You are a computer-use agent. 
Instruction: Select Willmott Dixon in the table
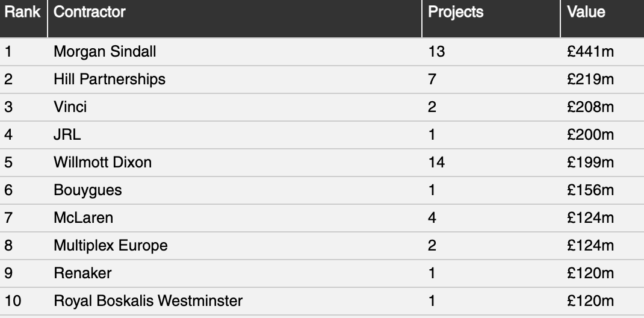pos(103,162)
